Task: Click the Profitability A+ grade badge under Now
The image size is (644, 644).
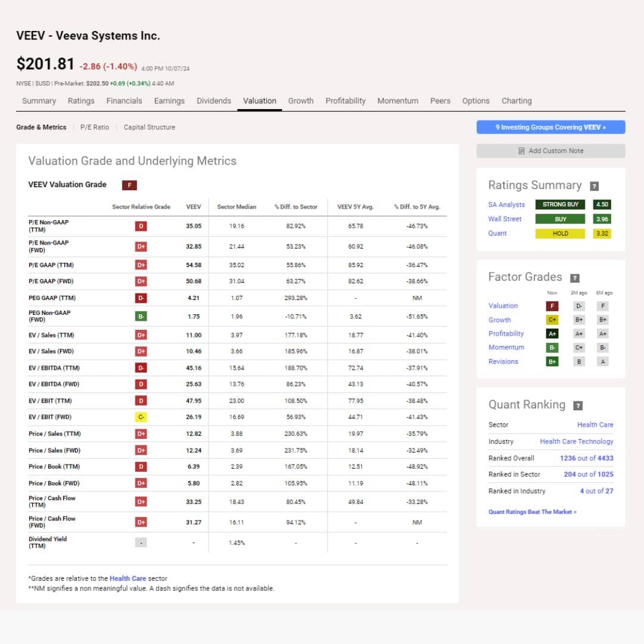Action: coord(552,333)
